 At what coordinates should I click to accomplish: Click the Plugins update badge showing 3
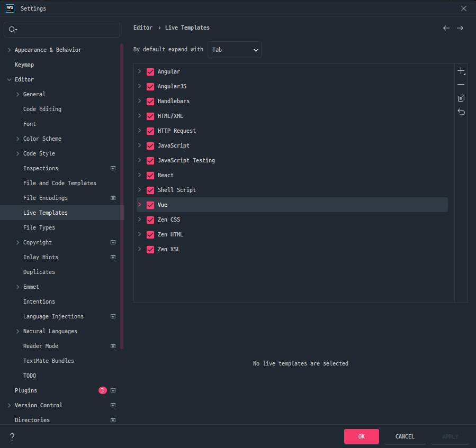tap(102, 390)
